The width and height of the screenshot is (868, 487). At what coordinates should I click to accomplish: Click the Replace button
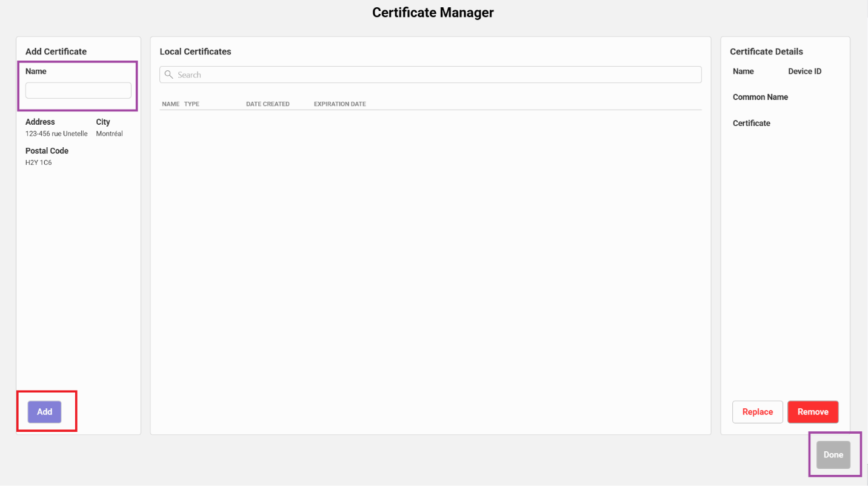(758, 412)
